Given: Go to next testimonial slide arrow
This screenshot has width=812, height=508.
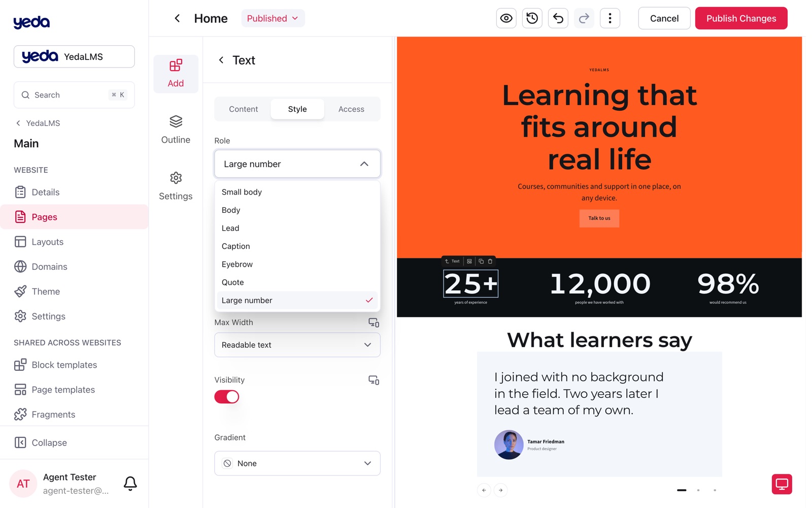Looking at the screenshot, I should point(500,490).
